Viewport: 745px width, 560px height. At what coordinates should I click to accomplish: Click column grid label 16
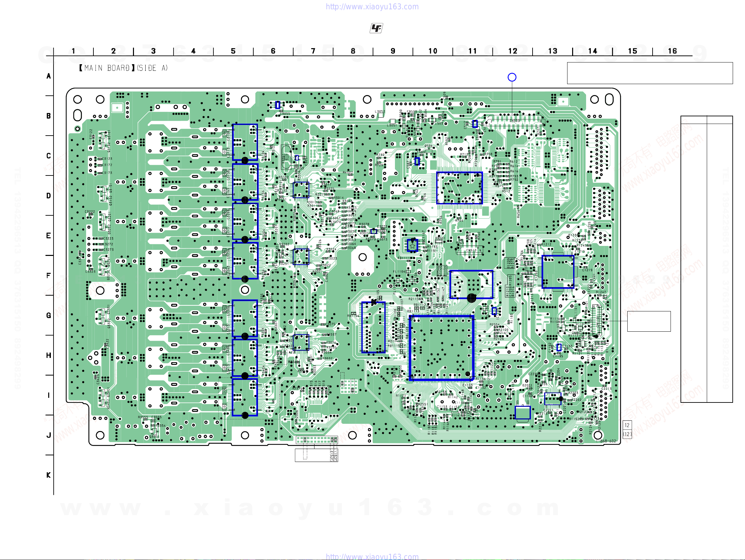click(672, 51)
